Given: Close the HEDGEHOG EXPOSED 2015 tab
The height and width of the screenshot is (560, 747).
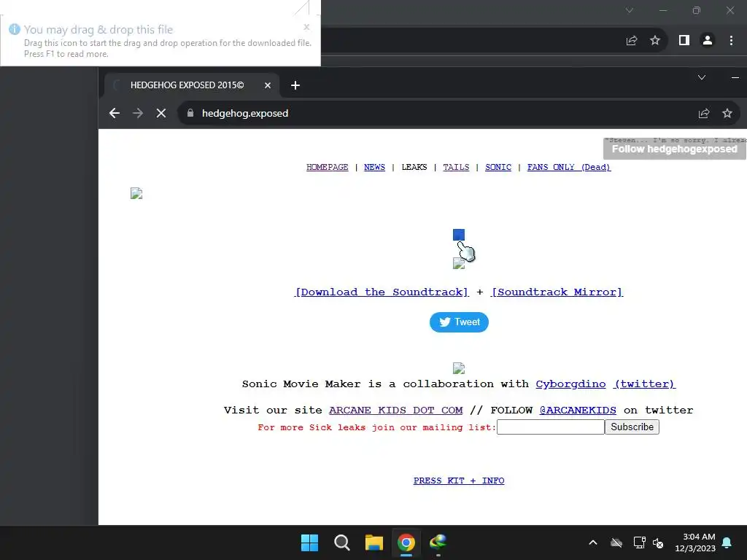Looking at the screenshot, I should 268,85.
